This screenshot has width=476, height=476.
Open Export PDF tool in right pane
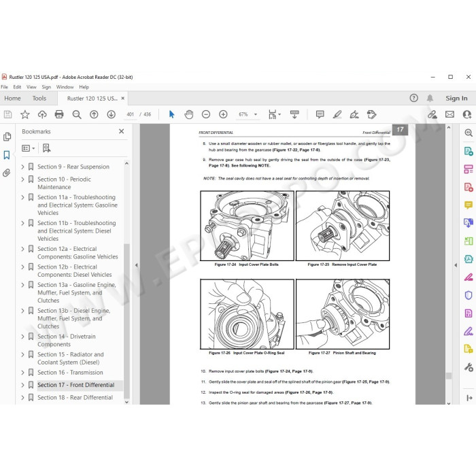pos(469,151)
